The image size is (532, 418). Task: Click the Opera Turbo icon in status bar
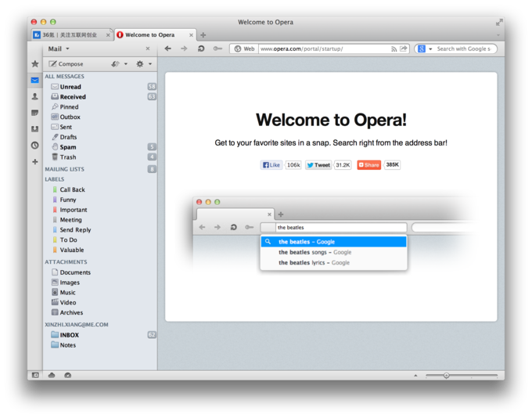point(68,375)
